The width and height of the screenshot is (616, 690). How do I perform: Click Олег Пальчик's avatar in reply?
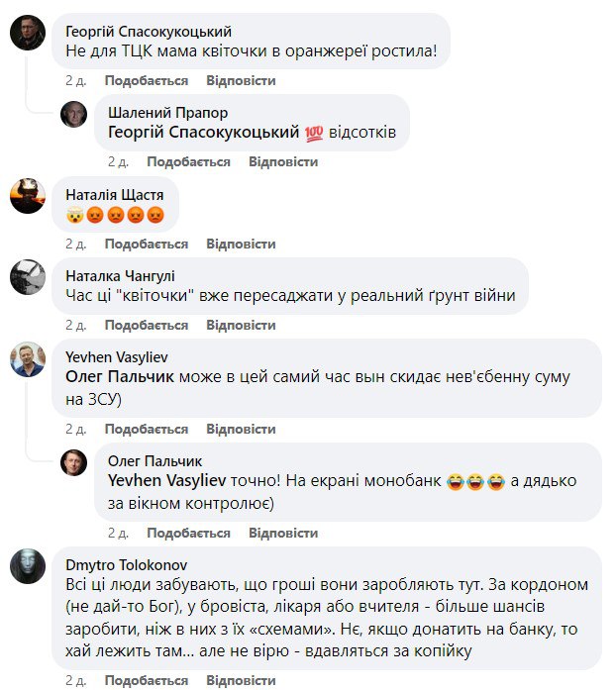[74, 462]
